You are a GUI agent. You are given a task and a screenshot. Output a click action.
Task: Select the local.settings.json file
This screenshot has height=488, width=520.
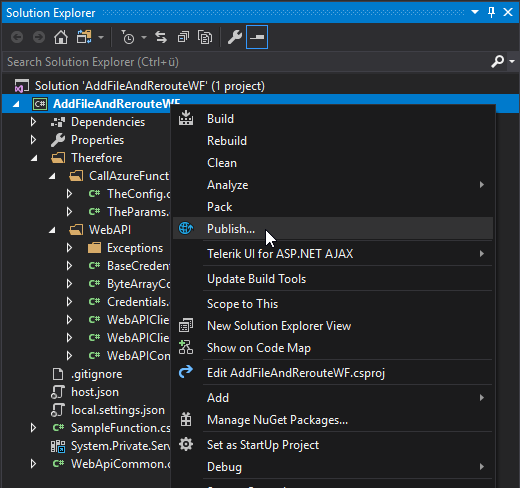pos(118,410)
